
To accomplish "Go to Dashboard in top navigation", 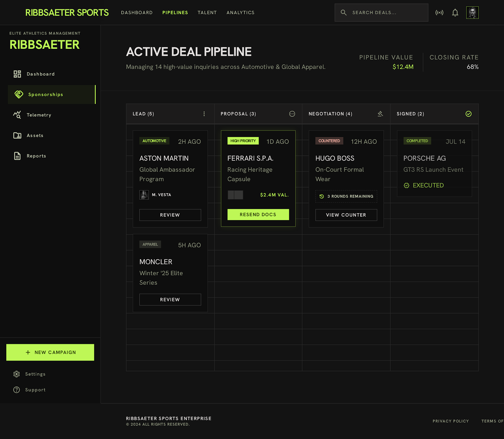I will (137, 13).
